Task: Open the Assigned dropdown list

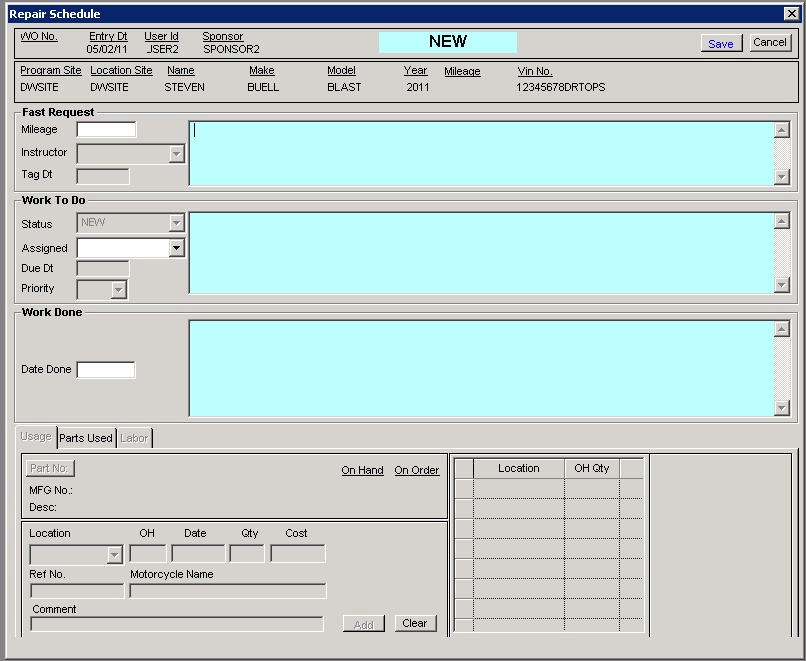Action: 177,248
